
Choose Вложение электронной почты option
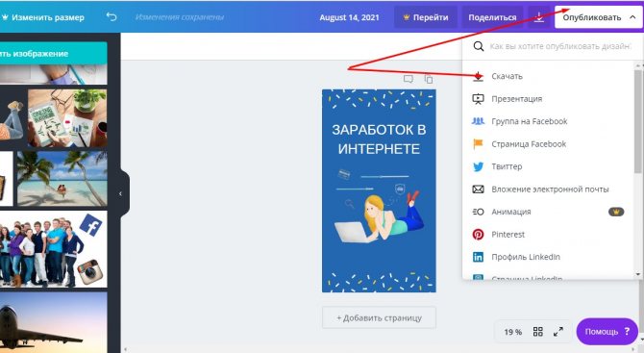click(x=551, y=189)
